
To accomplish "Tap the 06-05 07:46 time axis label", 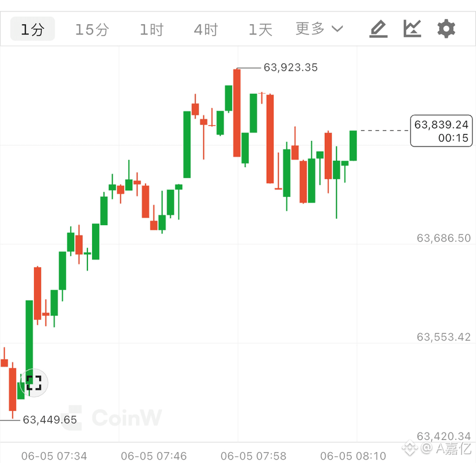I will pyautogui.click(x=153, y=456).
